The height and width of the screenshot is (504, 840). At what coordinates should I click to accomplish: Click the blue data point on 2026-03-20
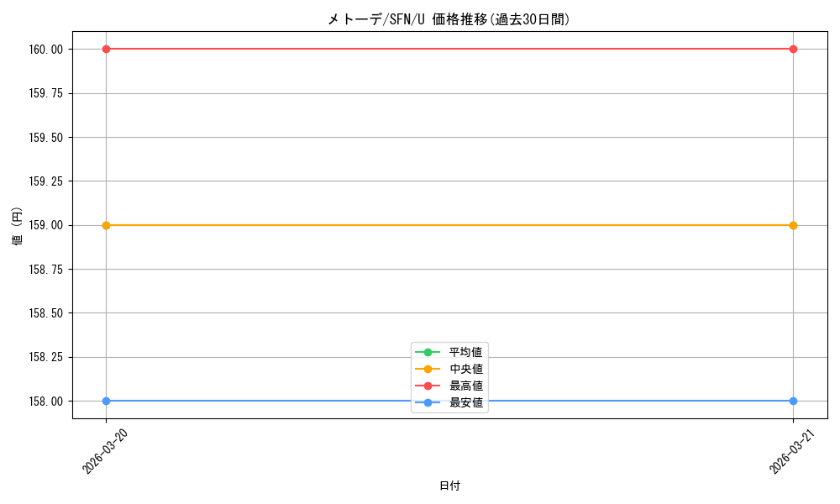click(106, 401)
